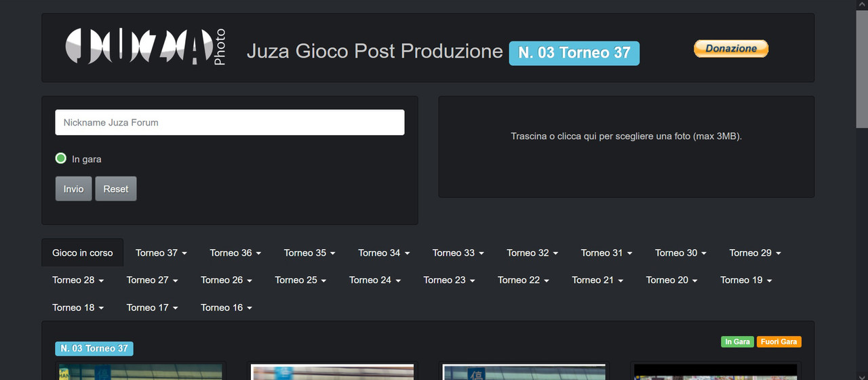Click the N. 03 Torneo 37 header badge
This screenshot has height=380, width=868.
tap(574, 53)
